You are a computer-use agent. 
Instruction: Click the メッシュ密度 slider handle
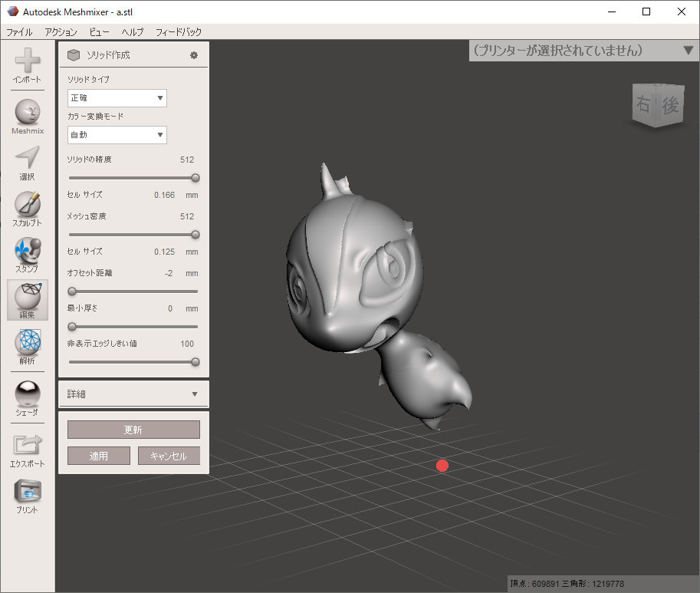click(195, 235)
